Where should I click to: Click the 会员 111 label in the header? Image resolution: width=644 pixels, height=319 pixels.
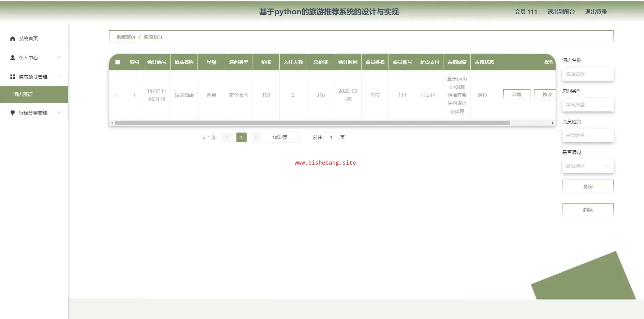point(526,12)
